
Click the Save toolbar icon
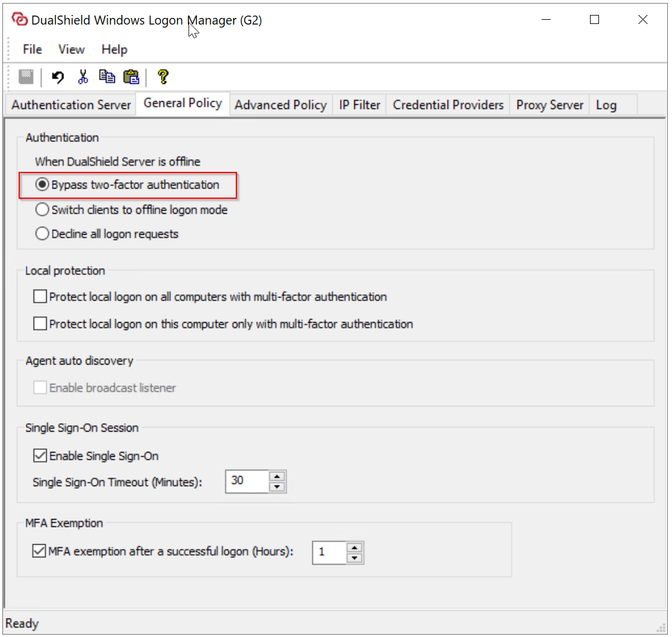pos(26,77)
